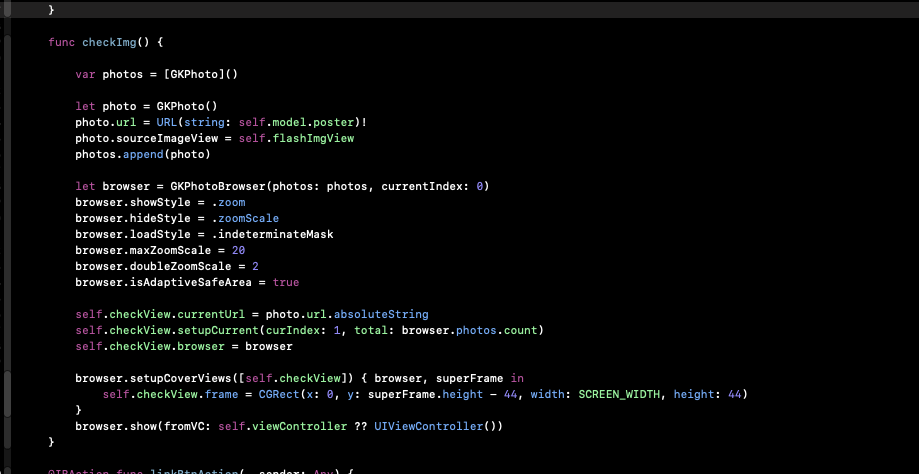The image size is (919, 474).
Task: Select the .indeterminateMask value
Action: 272,234
